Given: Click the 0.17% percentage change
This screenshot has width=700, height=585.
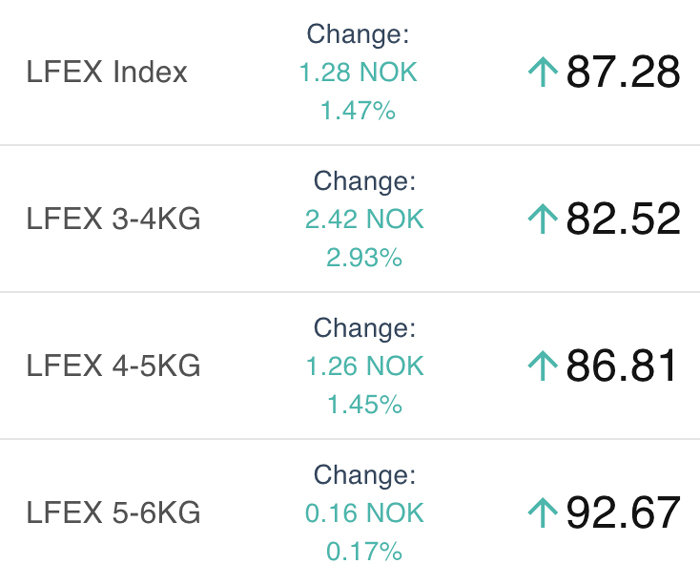Looking at the screenshot, I should pyautogui.click(x=364, y=552).
